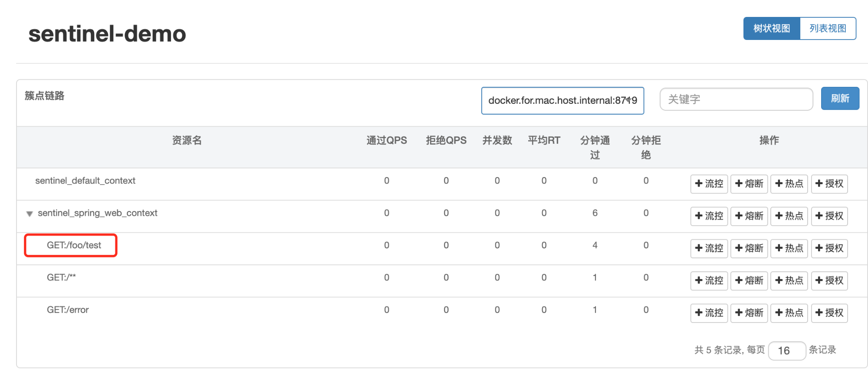Add 授权 rule for sentinel_default_context
The width and height of the screenshot is (868, 369).
click(829, 184)
